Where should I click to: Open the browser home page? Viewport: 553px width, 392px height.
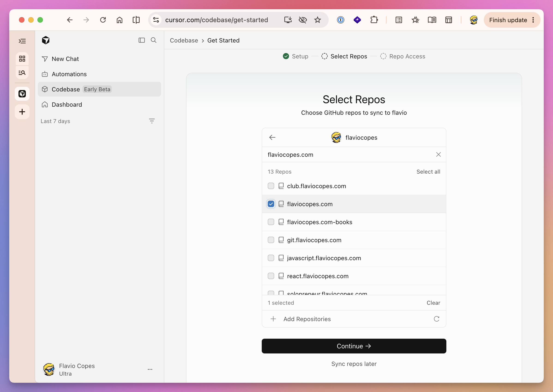coord(119,20)
